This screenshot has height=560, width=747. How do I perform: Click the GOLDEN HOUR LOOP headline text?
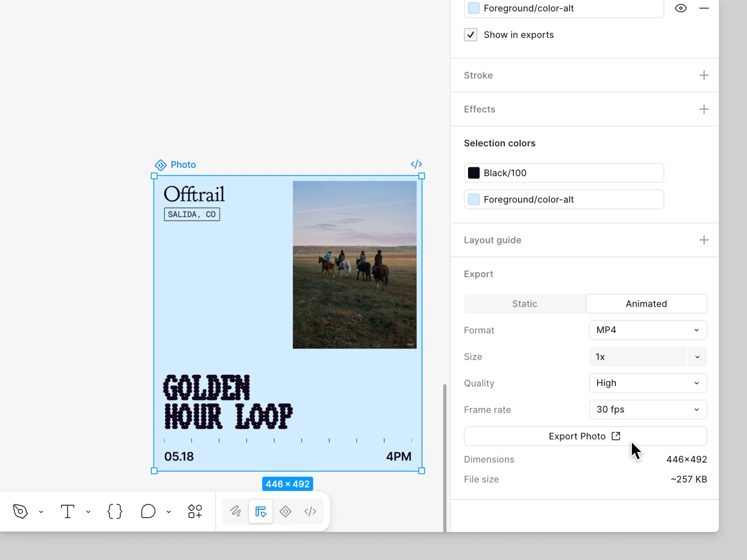(228, 402)
